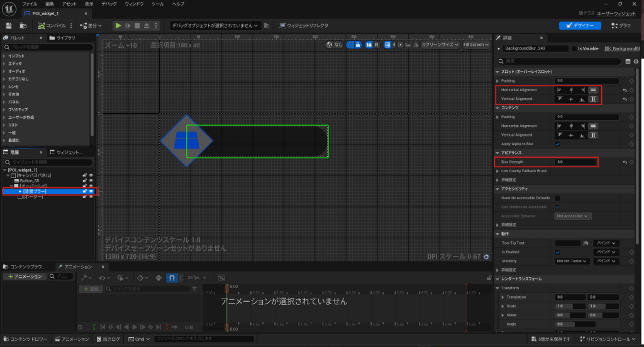Image resolution: width=644 pixels, height=347 pixels.
Task: Open the ウィンドウ (Window) menu
Action: click(133, 4)
